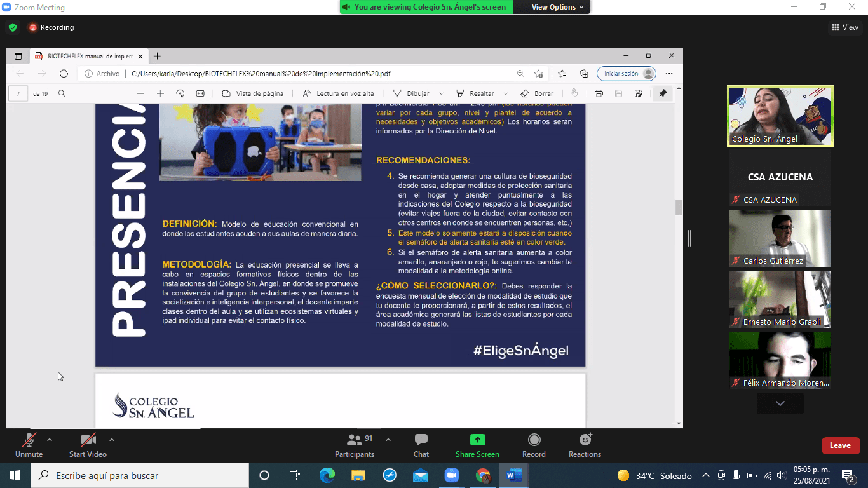This screenshot has width=868, height=488.
Task: Click the PDF search magnifier icon
Action: click(62, 93)
